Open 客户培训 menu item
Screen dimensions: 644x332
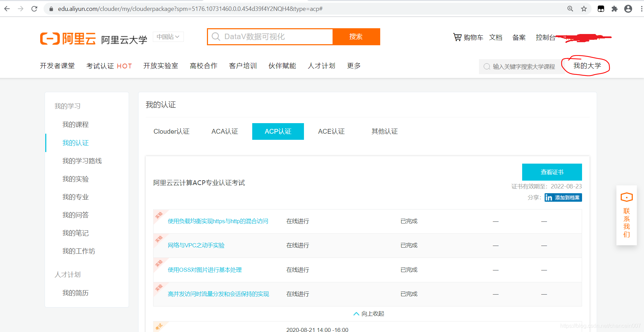coord(243,66)
